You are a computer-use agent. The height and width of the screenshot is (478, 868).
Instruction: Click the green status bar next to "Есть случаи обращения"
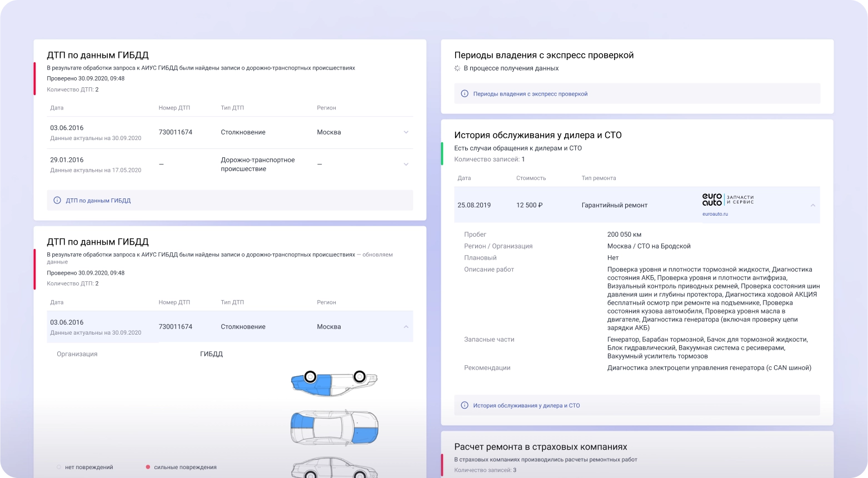point(442,153)
